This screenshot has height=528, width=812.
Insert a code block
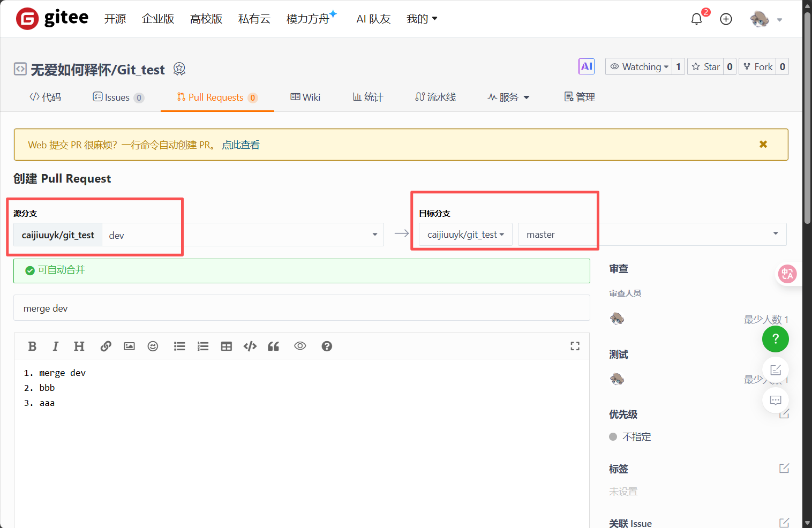pyautogui.click(x=250, y=346)
